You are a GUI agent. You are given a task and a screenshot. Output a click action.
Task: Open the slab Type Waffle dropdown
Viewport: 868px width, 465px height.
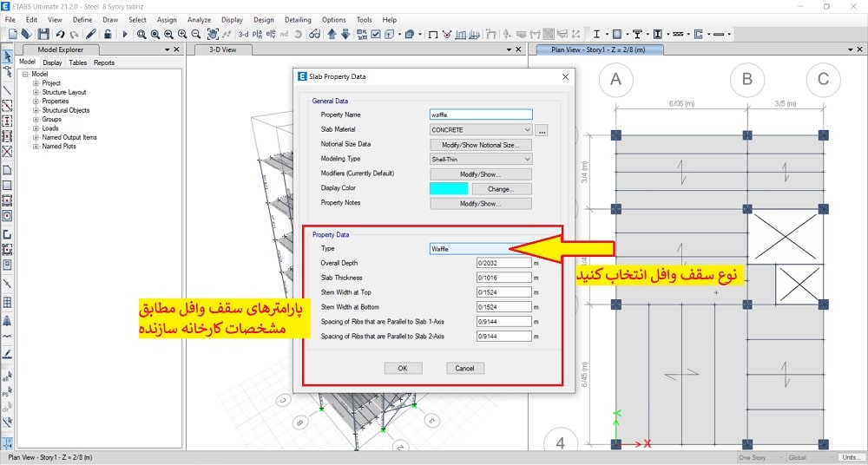click(x=481, y=249)
